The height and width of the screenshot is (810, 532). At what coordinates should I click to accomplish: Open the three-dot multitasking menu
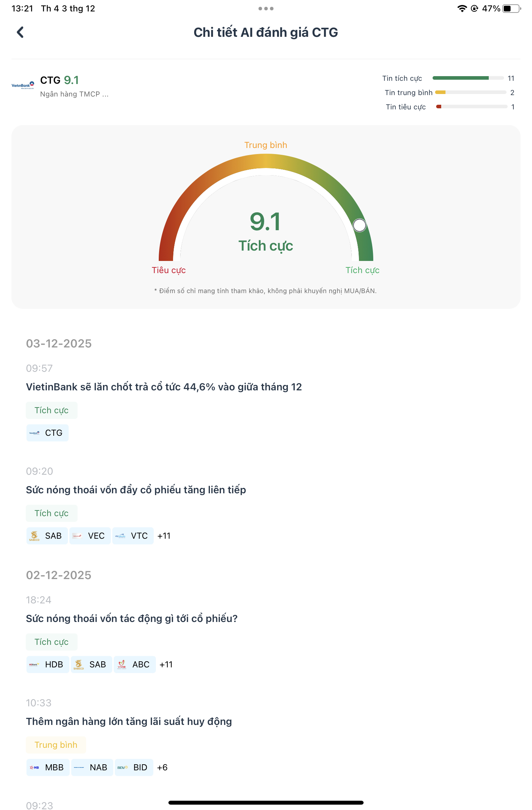click(266, 9)
